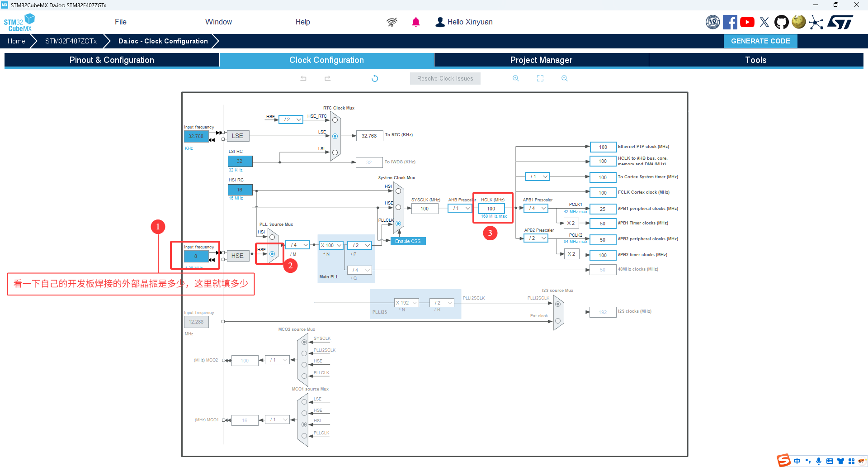Toggle Sogou punctuation mode
868x467 pixels.
point(808,461)
